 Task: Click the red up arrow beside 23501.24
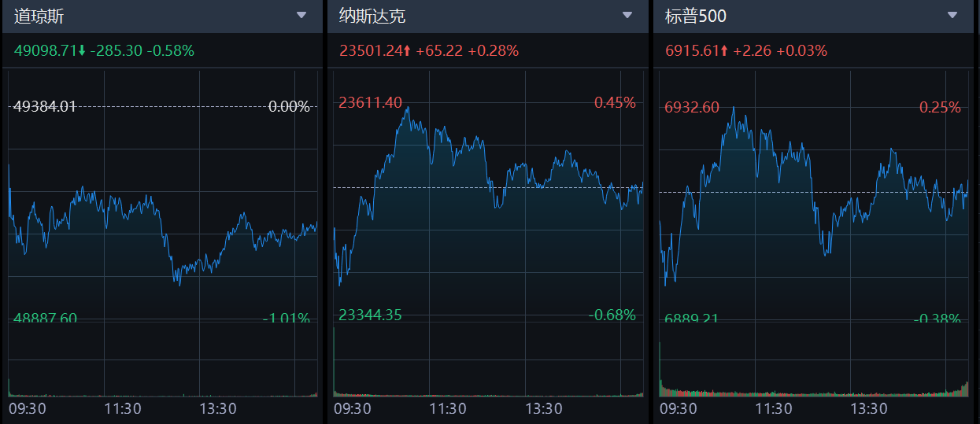tap(407, 51)
